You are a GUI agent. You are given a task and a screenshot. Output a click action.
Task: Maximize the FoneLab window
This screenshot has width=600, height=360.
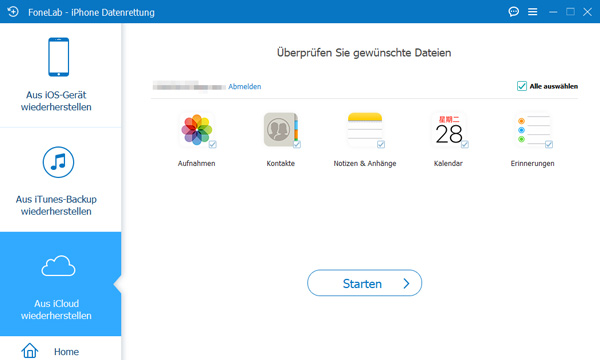[x=570, y=12]
